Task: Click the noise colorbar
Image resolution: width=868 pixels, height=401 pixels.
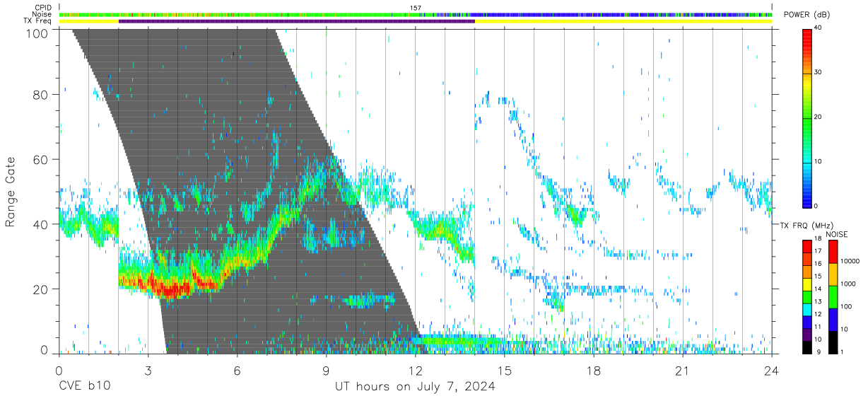Action: (x=833, y=296)
